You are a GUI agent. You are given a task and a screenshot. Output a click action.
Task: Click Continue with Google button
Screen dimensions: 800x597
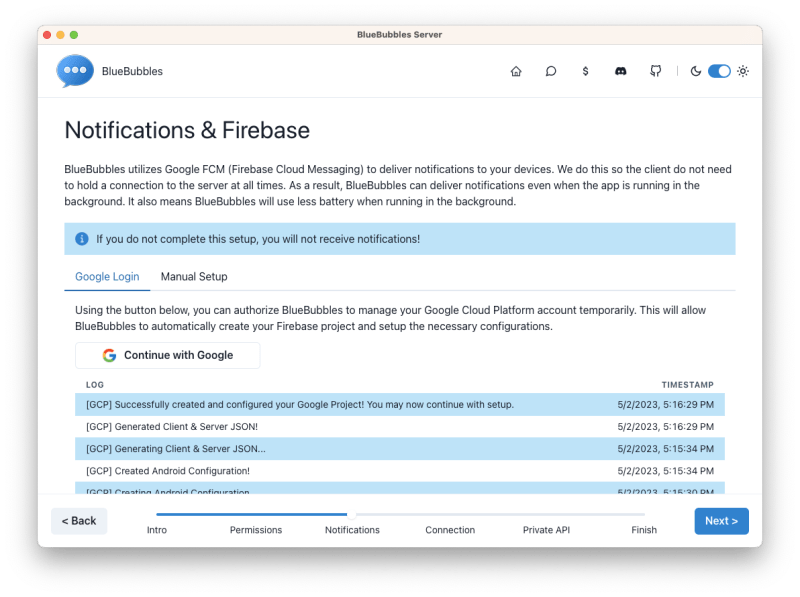(x=167, y=355)
